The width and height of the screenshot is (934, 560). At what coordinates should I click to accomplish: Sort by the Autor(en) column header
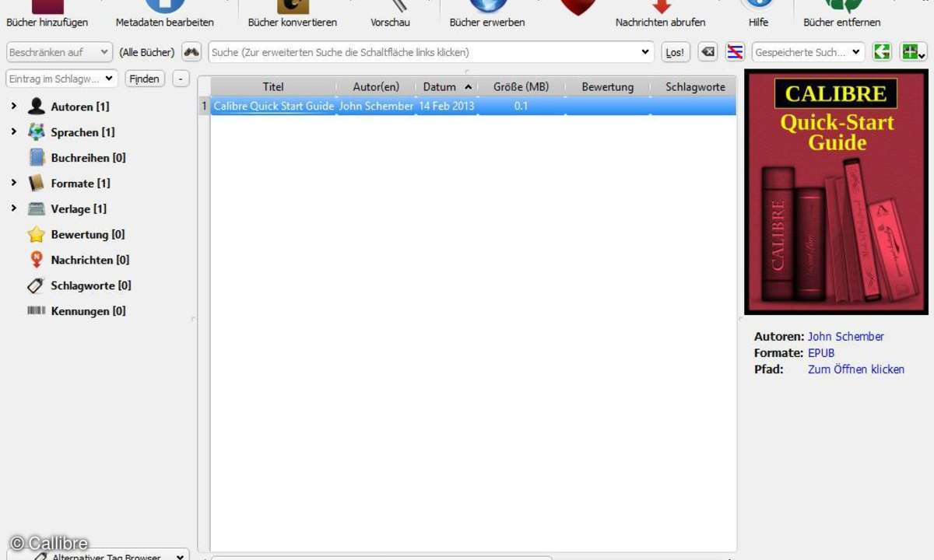pos(376,87)
